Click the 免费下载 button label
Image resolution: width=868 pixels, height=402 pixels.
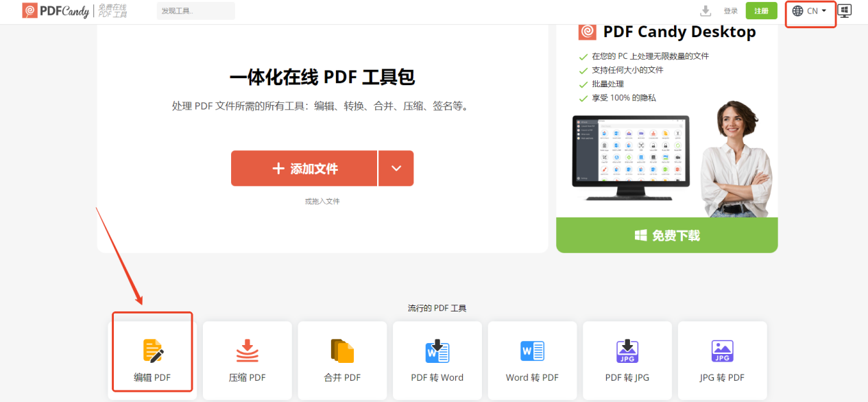pyautogui.click(x=676, y=235)
